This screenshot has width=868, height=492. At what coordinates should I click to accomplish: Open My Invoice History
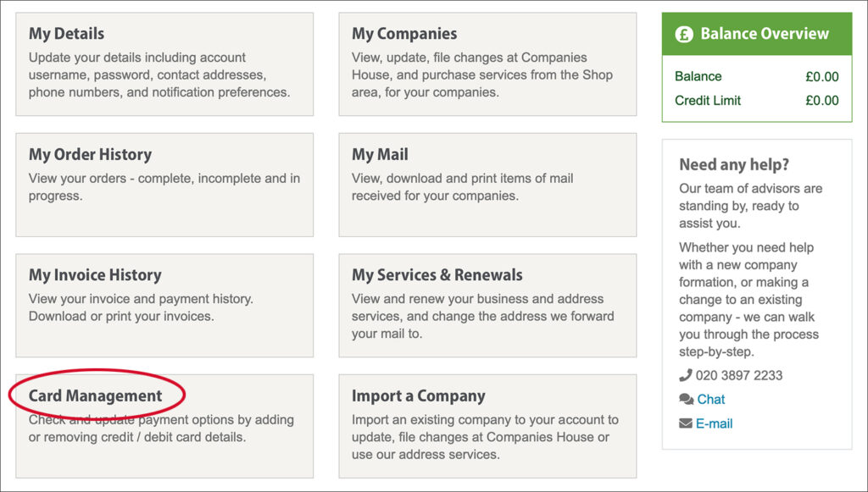(164, 305)
